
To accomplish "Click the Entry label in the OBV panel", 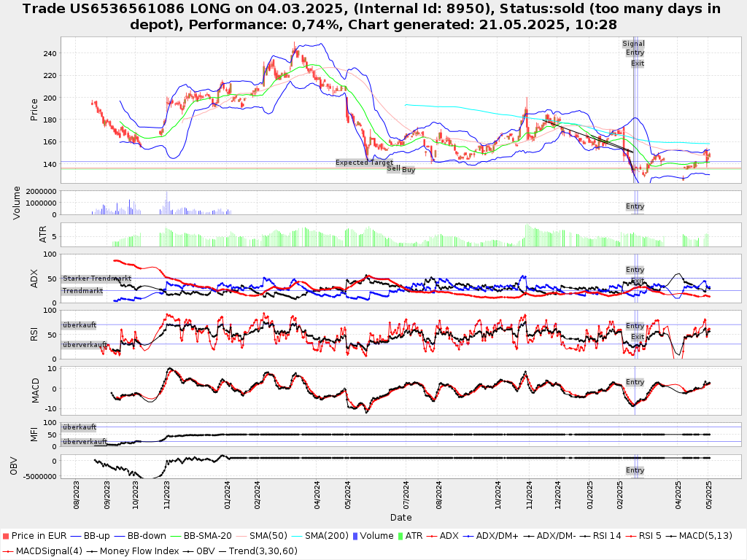I will [x=635, y=470].
